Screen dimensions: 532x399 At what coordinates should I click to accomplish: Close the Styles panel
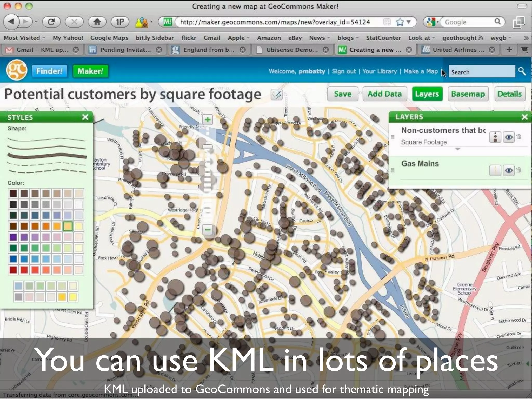85,117
